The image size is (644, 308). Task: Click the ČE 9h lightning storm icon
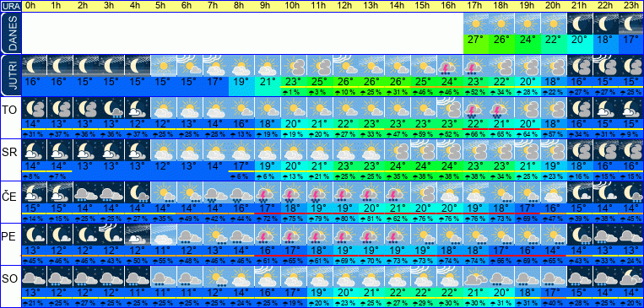coord(268,192)
